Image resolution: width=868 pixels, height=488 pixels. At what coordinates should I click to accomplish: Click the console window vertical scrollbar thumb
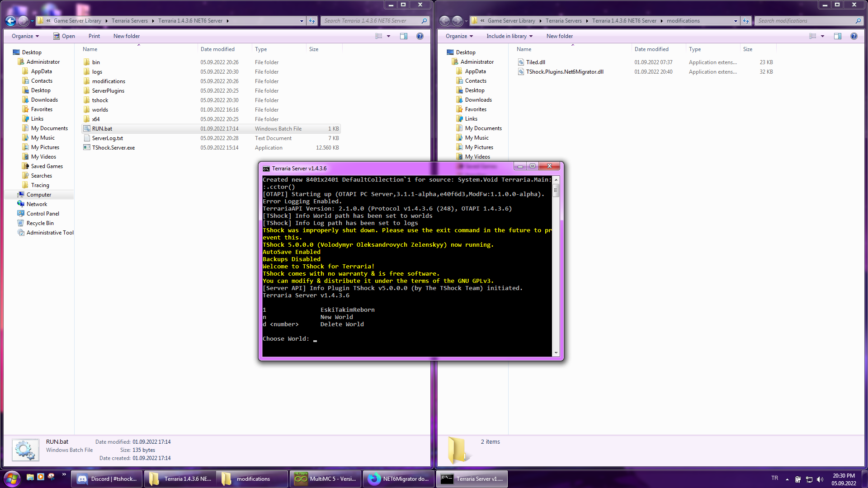[x=556, y=190]
